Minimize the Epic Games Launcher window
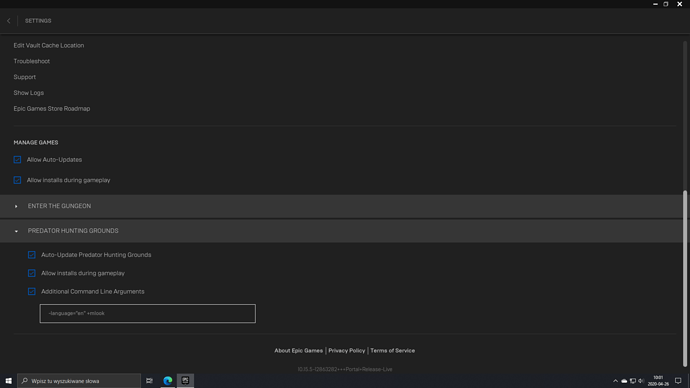This screenshot has width=690, height=388. (x=655, y=4)
